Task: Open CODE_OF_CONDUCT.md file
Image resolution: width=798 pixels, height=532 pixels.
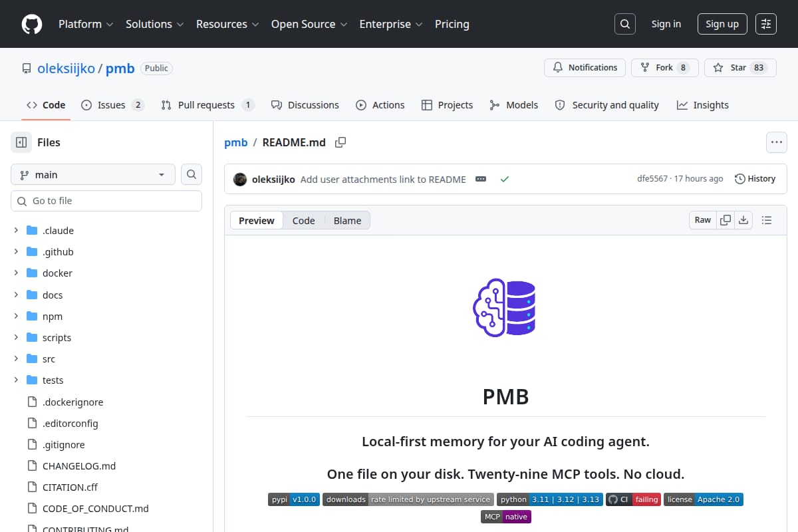Action: click(95, 508)
